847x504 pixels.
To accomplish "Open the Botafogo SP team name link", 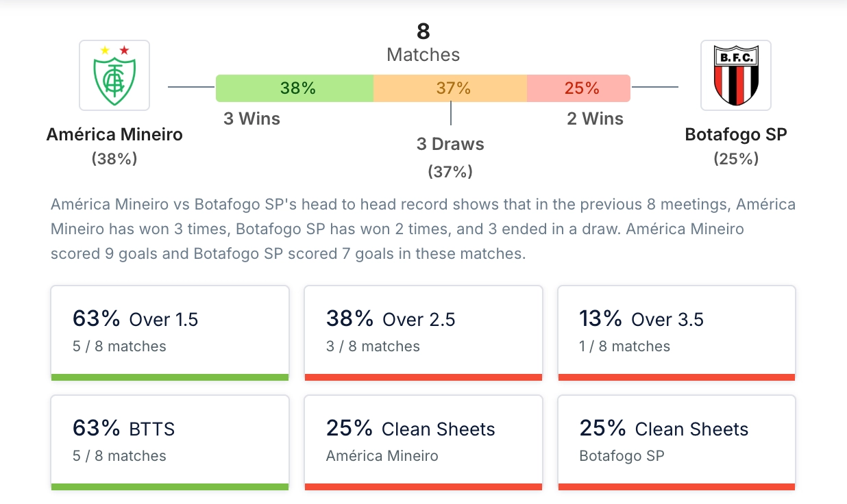I will (735, 134).
